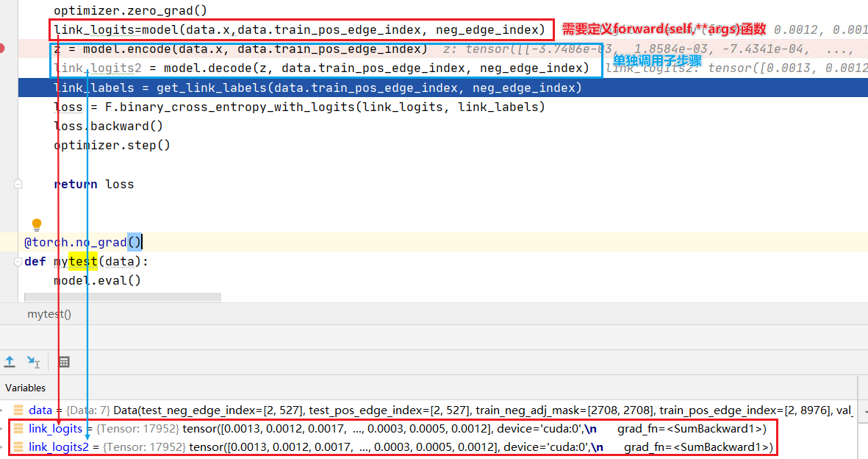Click the editor horizontal scrollbar

(122, 297)
